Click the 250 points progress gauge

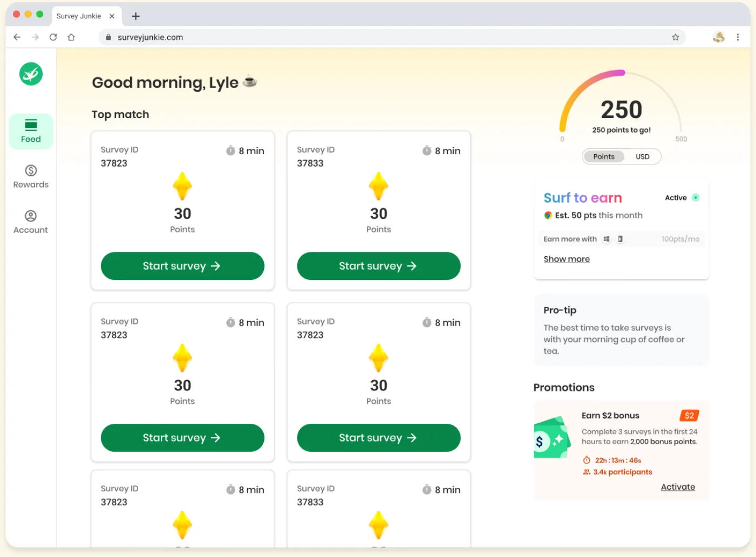(x=621, y=105)
